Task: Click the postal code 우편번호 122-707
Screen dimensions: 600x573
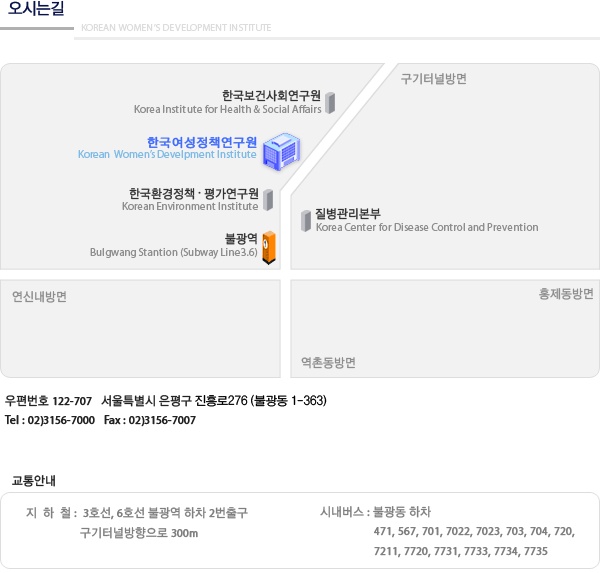Action: point(48,401)
